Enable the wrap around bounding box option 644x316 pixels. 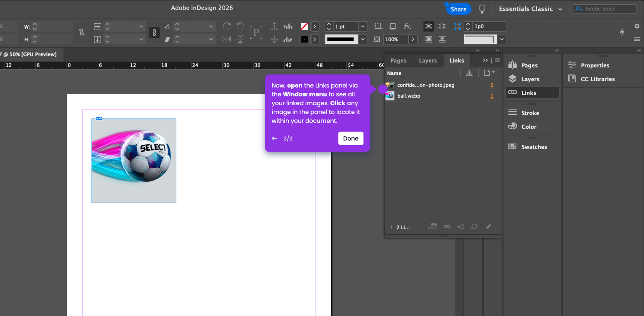[x=442, y=26]
